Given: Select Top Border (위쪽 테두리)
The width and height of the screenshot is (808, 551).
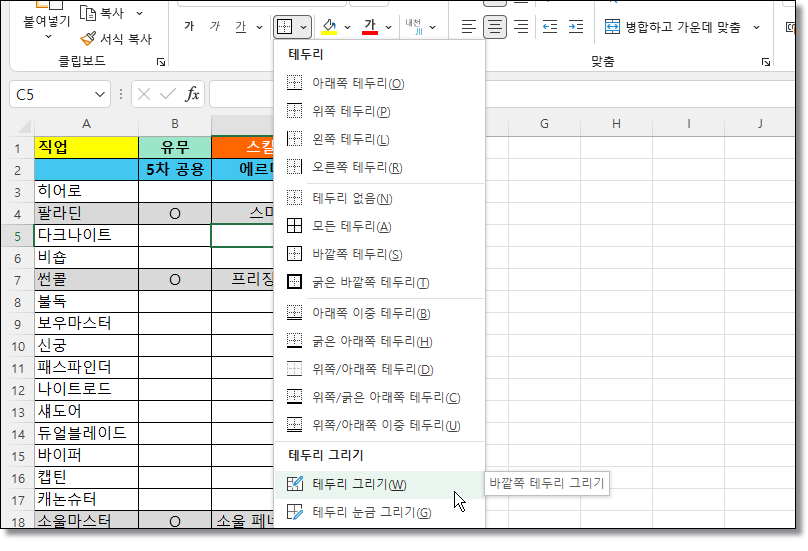Looking at the screenshot, I should [x=380, y=111].
